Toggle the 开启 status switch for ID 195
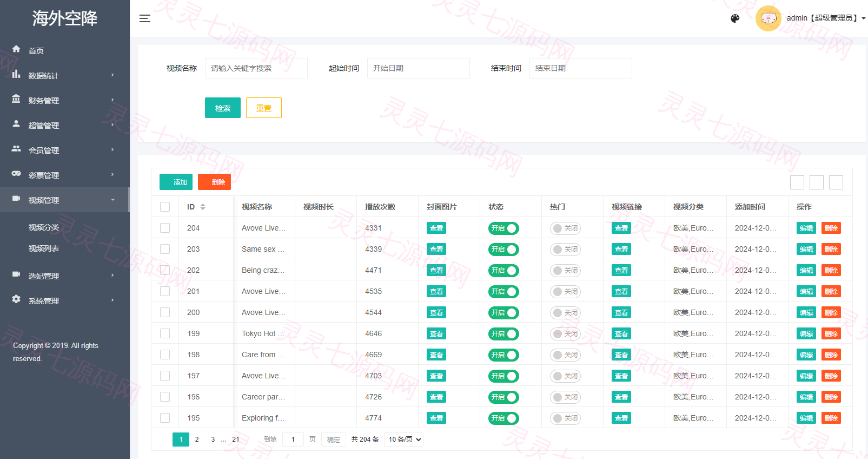The height and width of the screenshot is (459, 868). click(503, 418)
